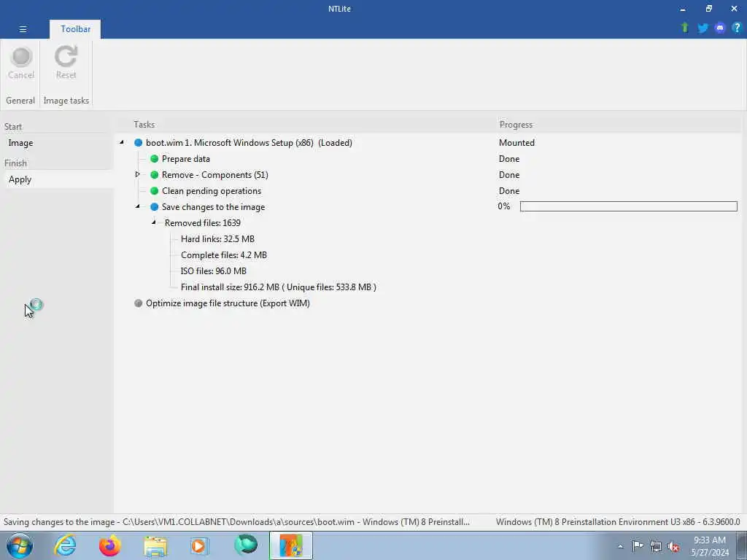The image size is (747, 560).
Task: Click blue dot of Save changes to the image
Action: point(155,207)
